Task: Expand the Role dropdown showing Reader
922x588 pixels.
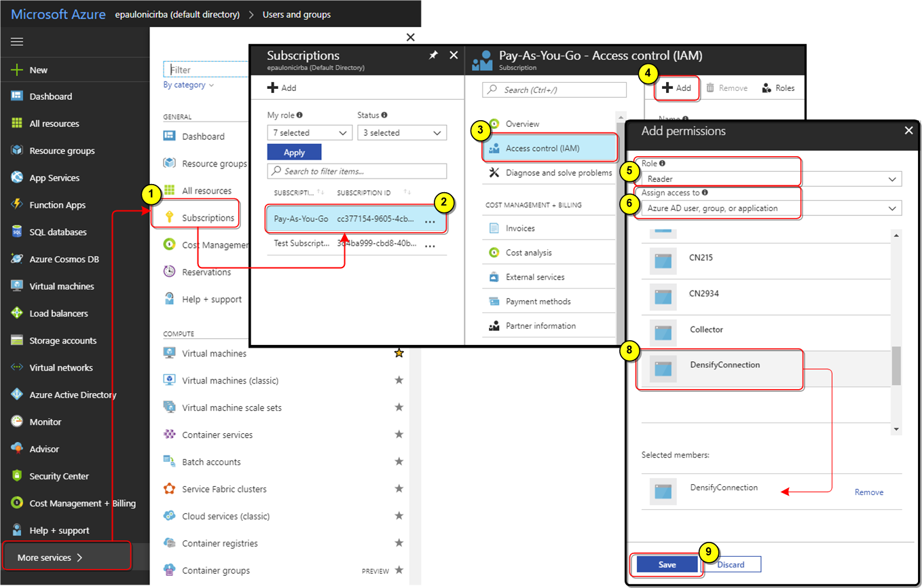Action: coord(771,179)
